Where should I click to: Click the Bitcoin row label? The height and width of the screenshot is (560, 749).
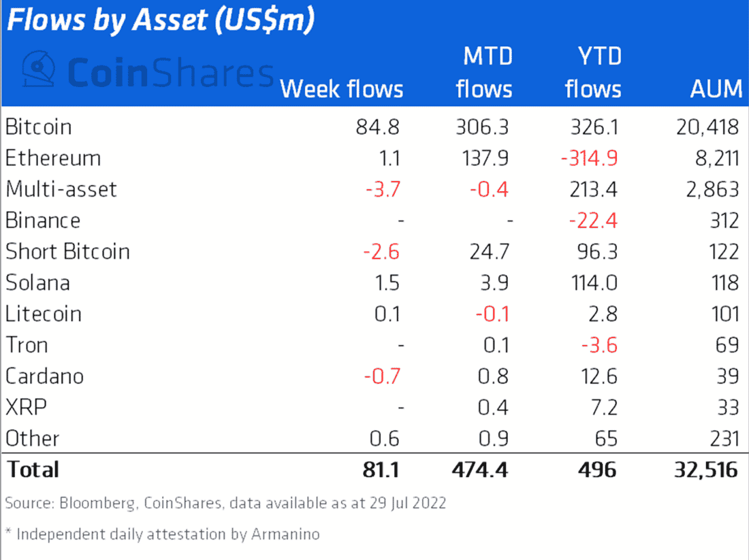[x=39, y=127]
